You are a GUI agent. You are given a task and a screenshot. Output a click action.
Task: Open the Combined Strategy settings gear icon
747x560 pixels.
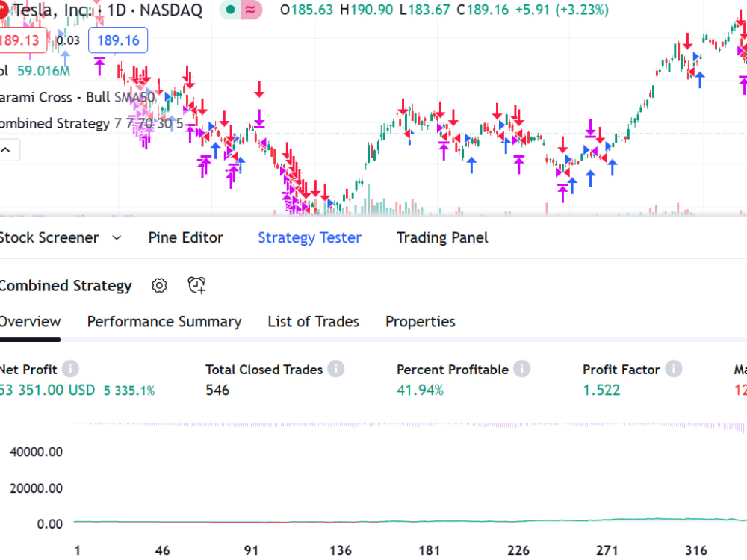[x=159, y=285]
